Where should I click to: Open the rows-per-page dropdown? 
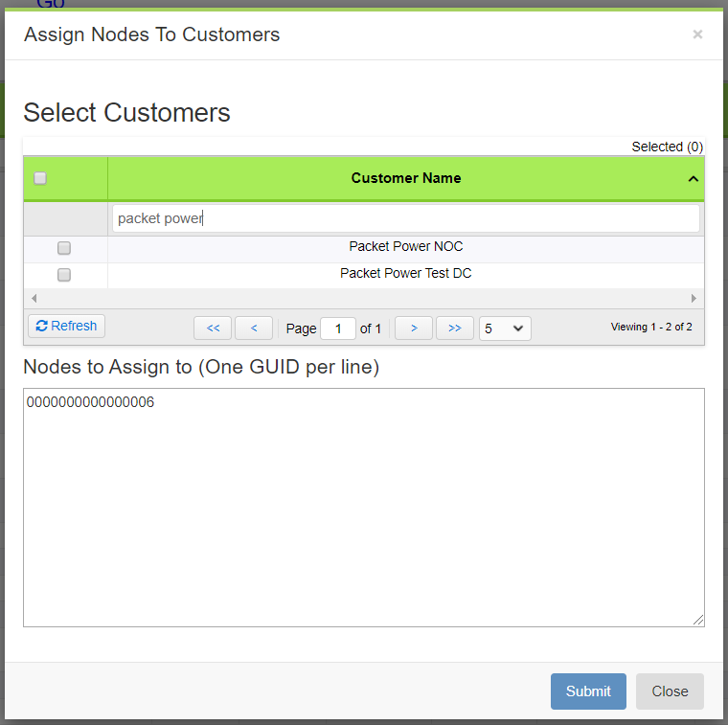(x=505, y=329)
